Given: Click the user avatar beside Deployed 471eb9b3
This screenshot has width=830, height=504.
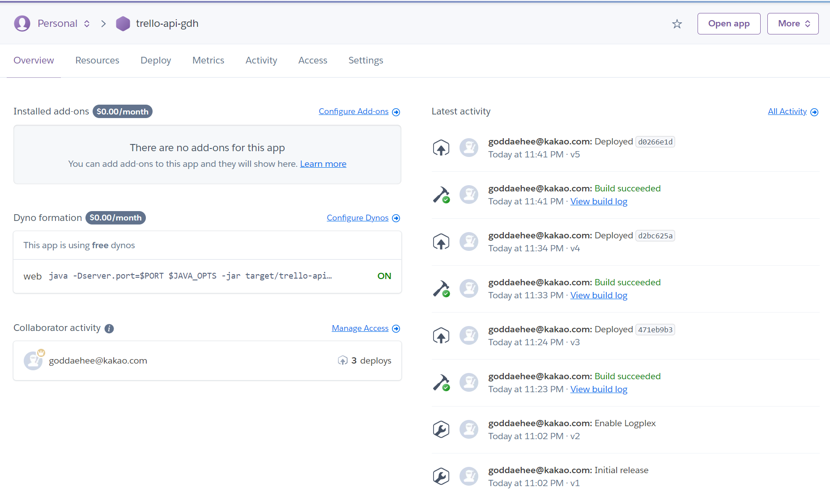Looking at the screenshot, I should [x=469, y=335].
